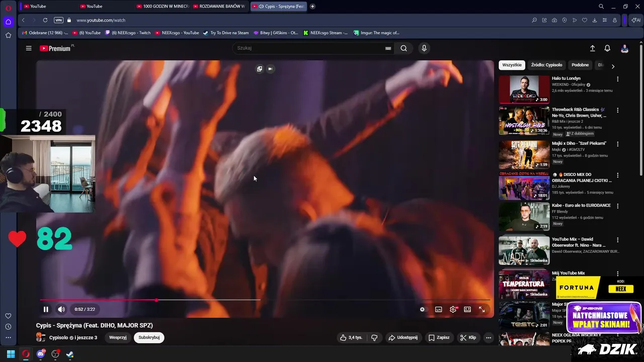This screenshot has height=362, width=644.
Task: Mute the video volume
Action: [x=61, y=309]
